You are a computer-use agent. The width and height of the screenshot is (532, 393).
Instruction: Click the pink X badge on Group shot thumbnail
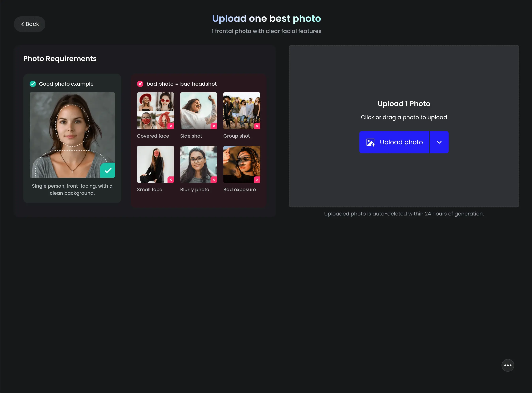tap(257, 126)
